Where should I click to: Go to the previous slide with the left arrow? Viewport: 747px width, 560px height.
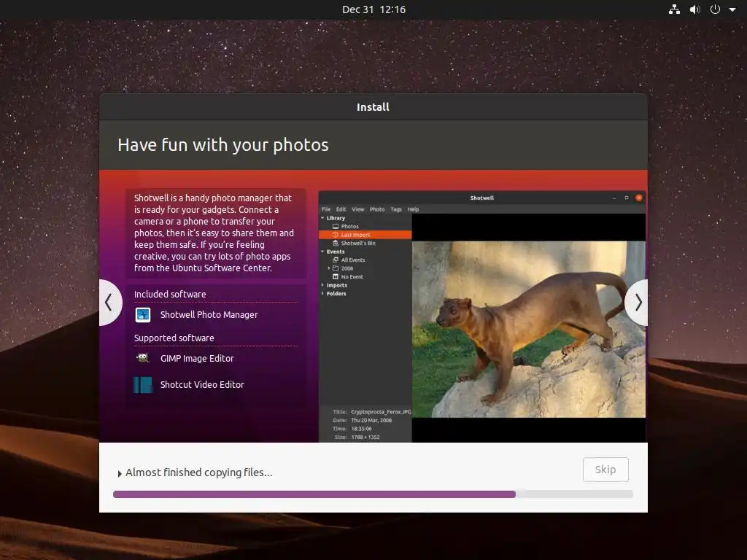coord(109,303)
